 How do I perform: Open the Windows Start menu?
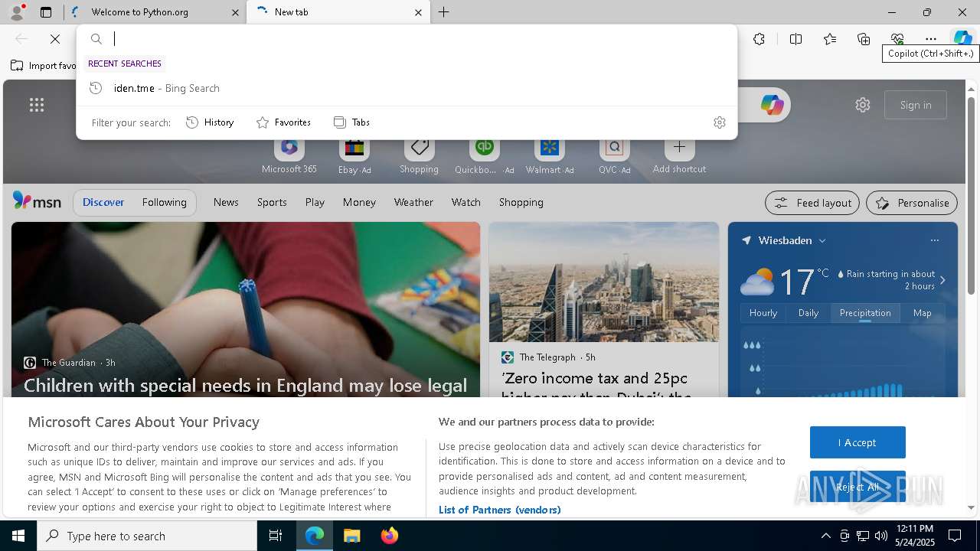(18, 536)
